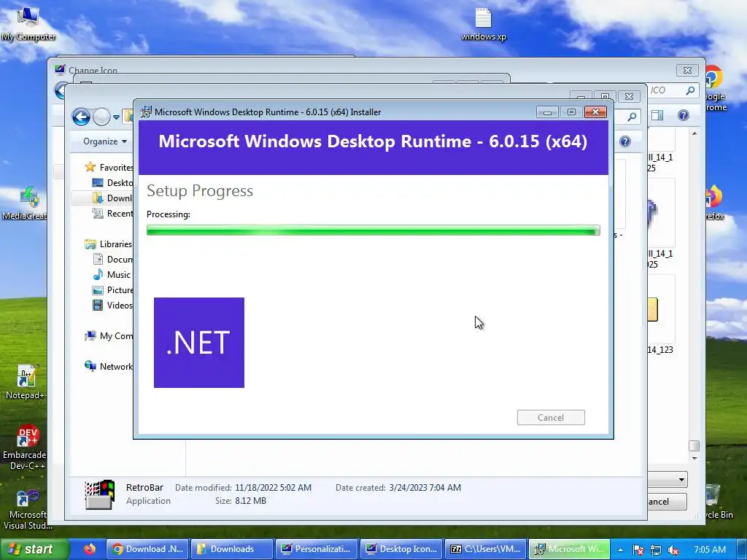Open the Organize menu
The image size is (747, 560).
tap(105, 141)
